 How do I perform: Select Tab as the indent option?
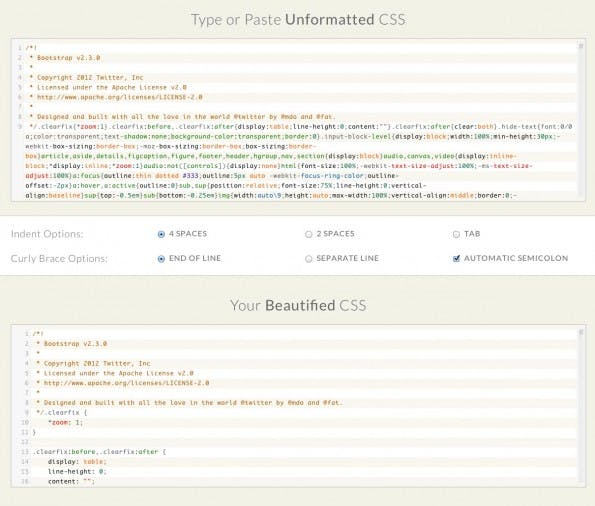tap(456, 234)
